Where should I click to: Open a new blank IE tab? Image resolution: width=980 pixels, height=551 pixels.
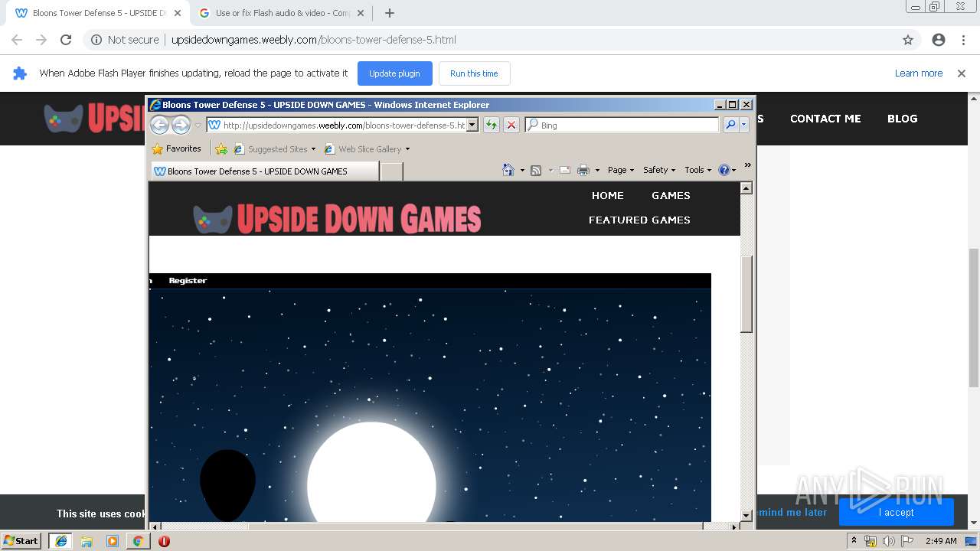point(391,171)
